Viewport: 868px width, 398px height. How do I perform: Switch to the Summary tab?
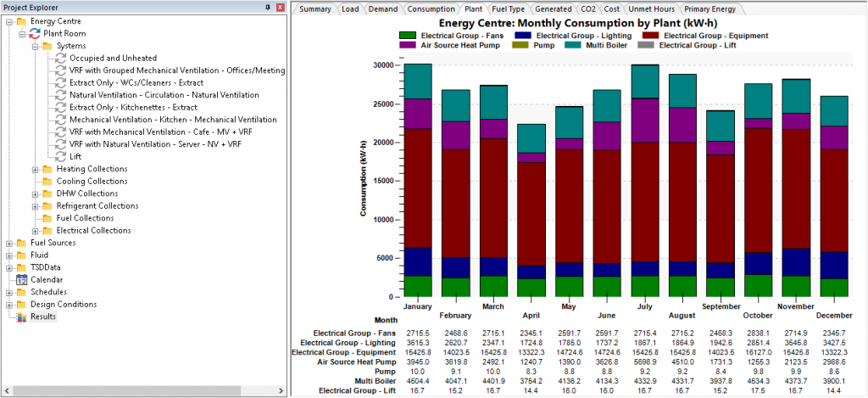click(315, 9)
